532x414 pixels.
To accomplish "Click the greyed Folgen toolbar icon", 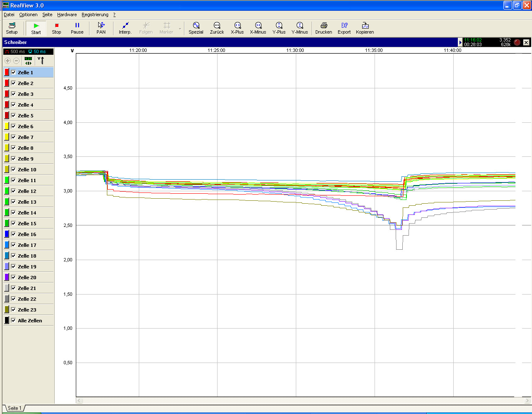I will [x=146, y=25].
